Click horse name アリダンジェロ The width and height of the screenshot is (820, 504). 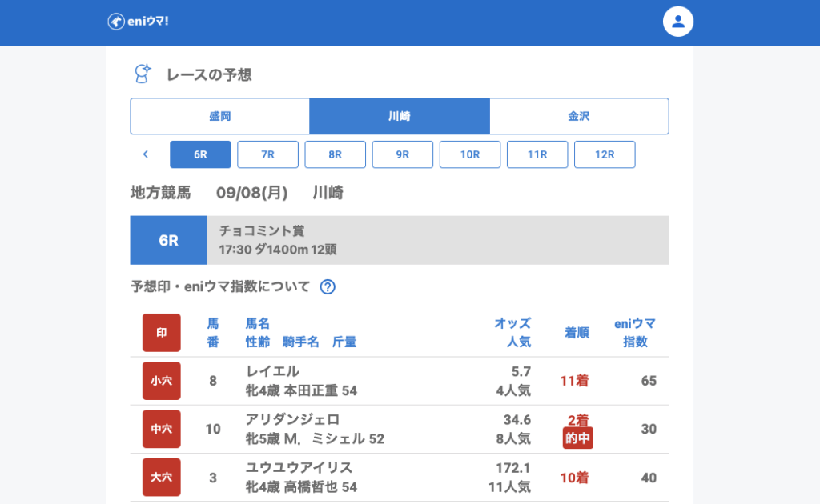click(292, 419)
